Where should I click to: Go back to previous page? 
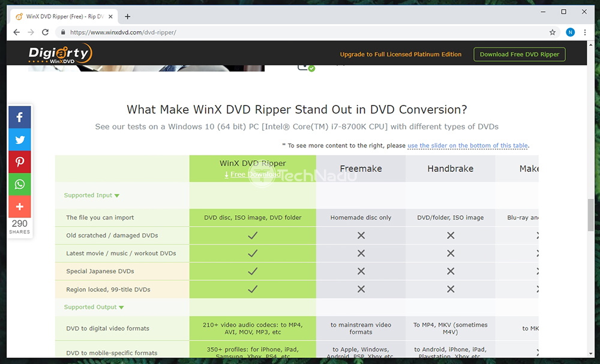(x=16, y=32)
